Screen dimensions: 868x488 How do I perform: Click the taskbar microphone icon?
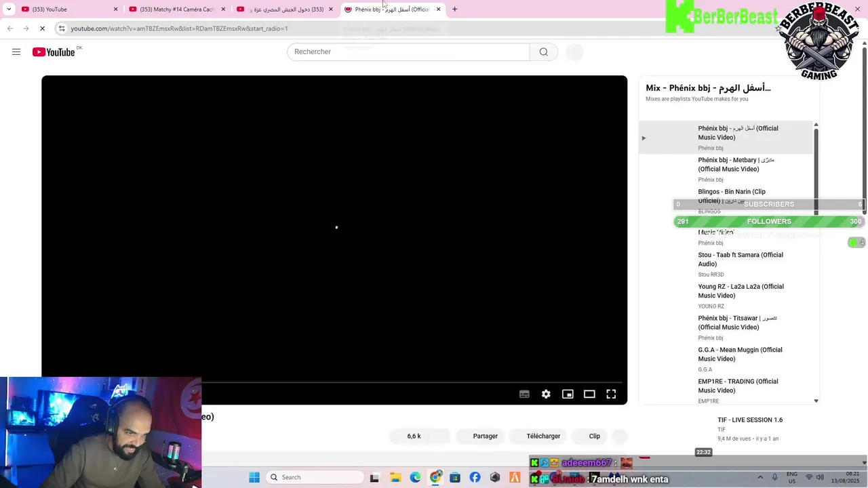tap(774, 477)
